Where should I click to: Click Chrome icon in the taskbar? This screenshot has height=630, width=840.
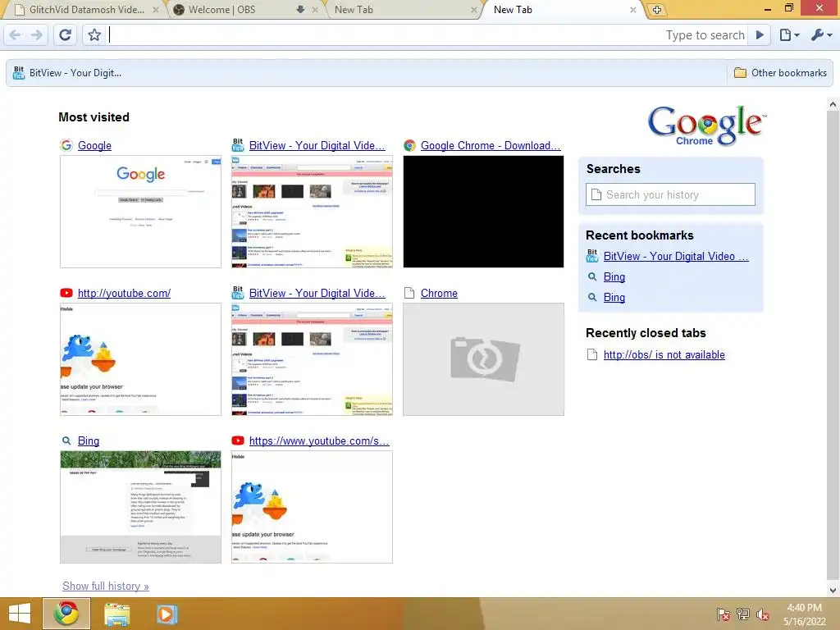tap(66, 614)
